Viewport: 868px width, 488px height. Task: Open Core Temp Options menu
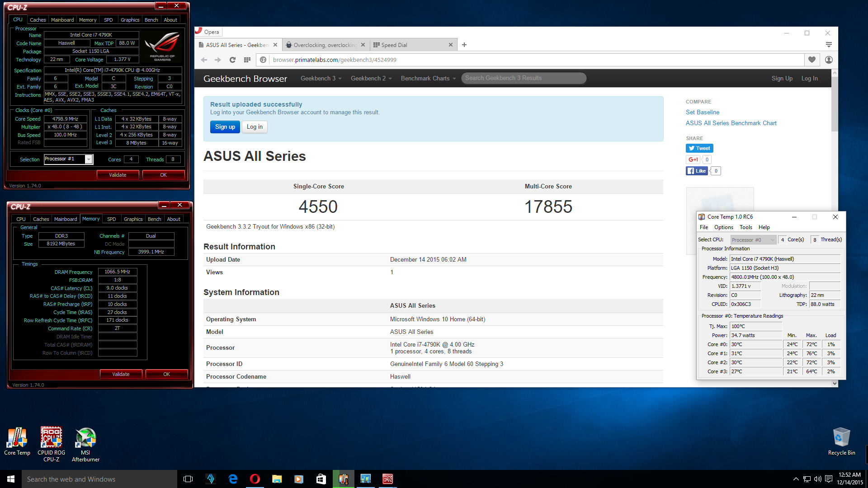point(724,227)
